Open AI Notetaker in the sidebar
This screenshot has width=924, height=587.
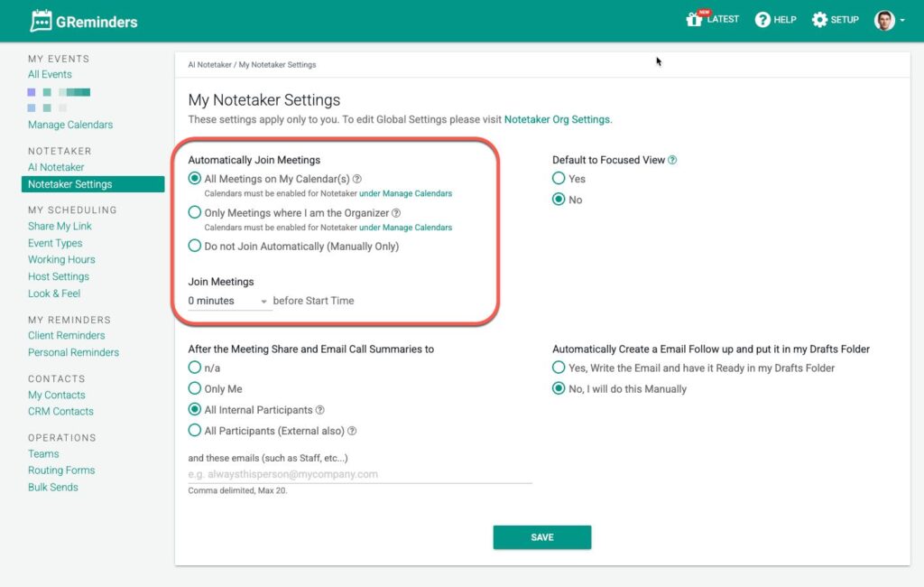pos(56,167)
